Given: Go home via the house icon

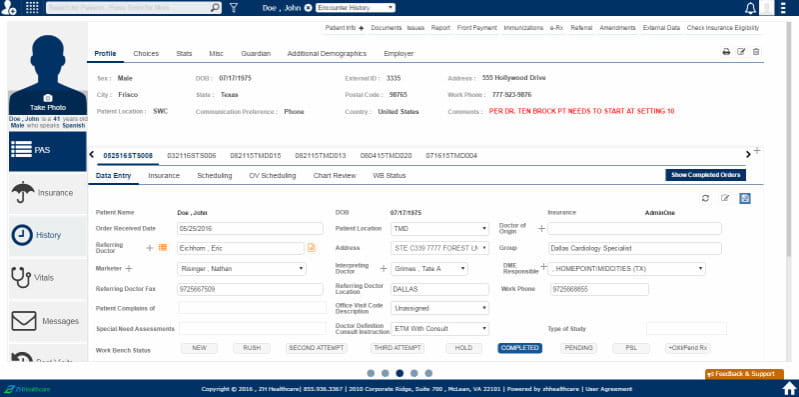Looking at the screenshot, I should (789, 388).
